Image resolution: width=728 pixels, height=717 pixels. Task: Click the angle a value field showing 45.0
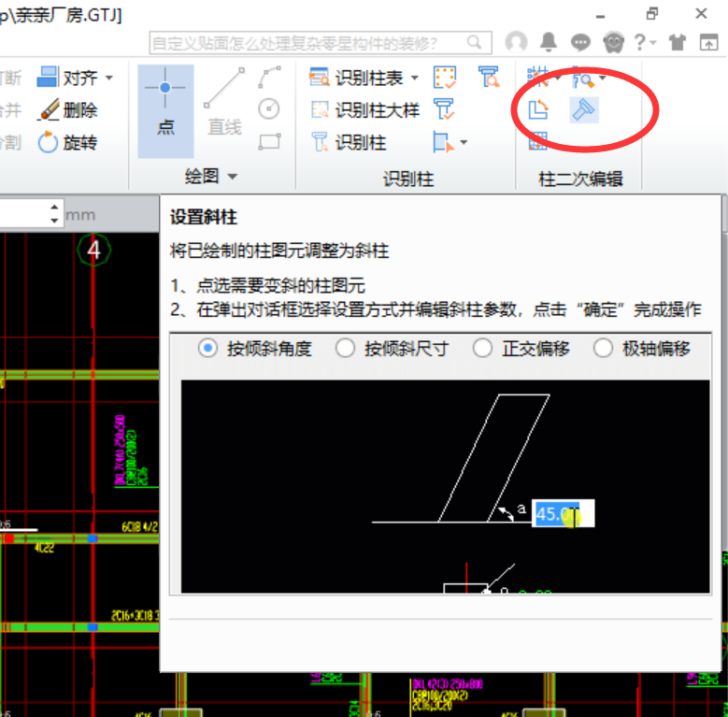pos(563,513)
